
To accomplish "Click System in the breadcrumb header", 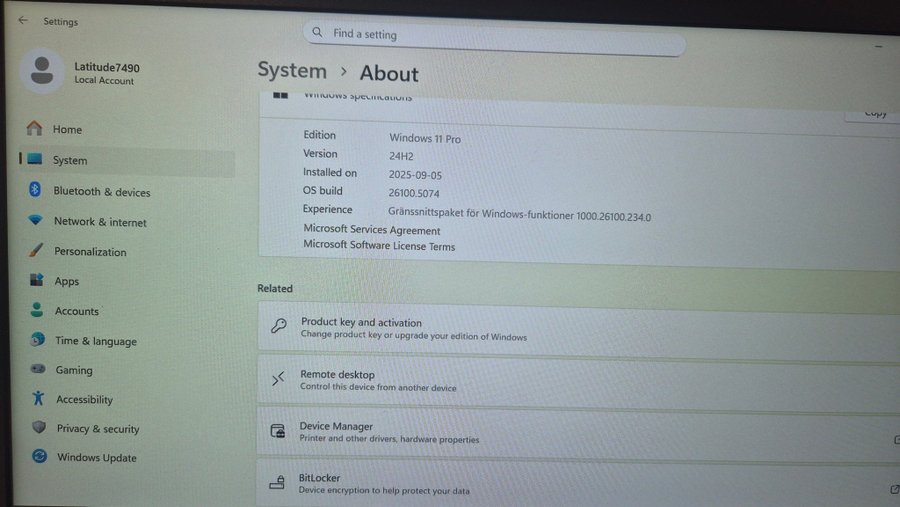I will (292, 71).
